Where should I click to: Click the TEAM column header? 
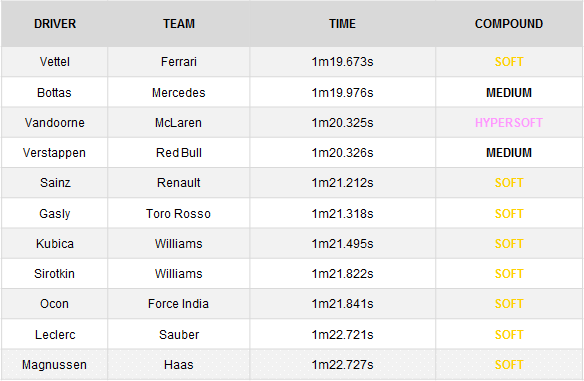[x=179, y=24]
